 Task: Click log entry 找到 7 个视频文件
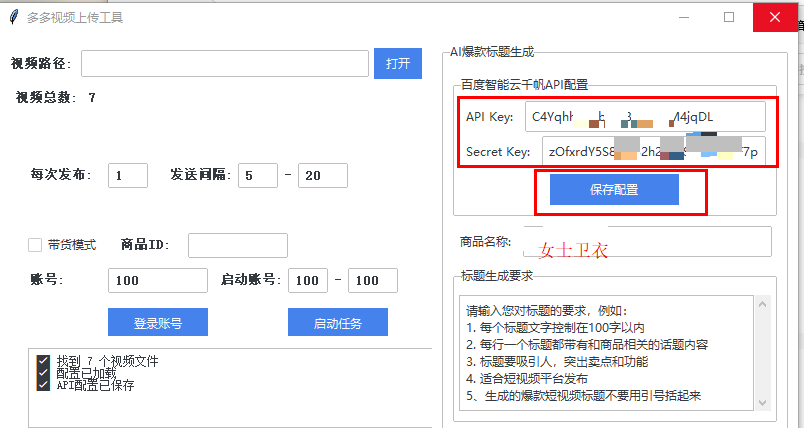tap(107, 361)
